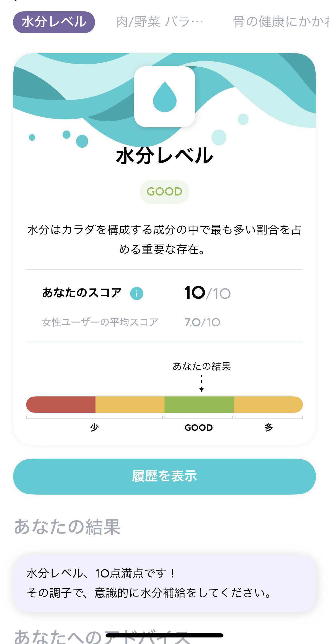Viewport: 329px width, 644px height.
Task: Click the red segment of result bar
Action: pos(61,405)
